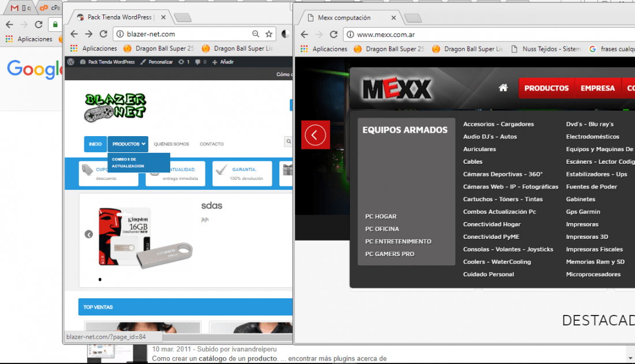635x364 pixels.
Task: Open Accesorios - Cargadores category
Action: tap(499, 124)
